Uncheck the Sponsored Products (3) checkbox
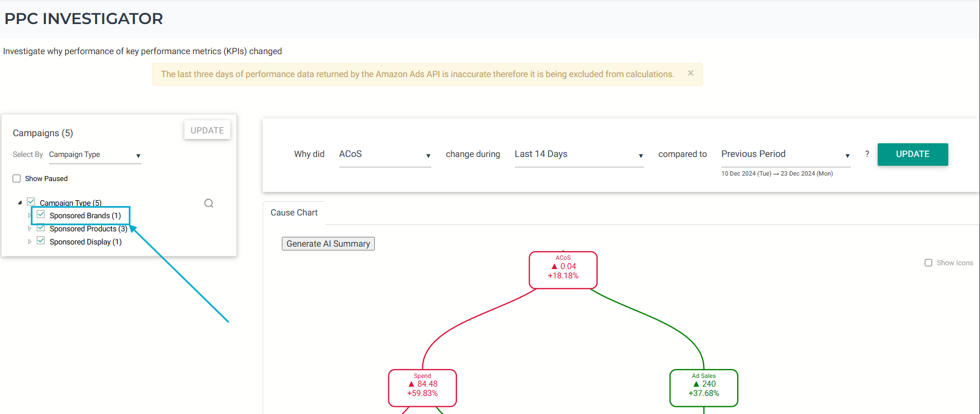Screen dimensions: 980x414 point(41,228)
